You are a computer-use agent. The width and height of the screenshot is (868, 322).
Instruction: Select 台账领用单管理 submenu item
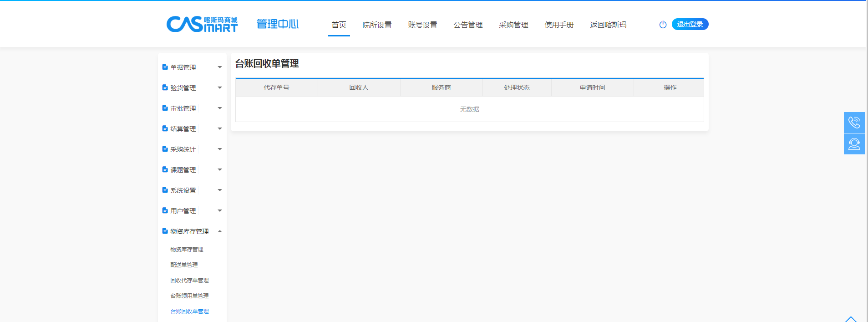pyautogui.click(x=189, y=296)
